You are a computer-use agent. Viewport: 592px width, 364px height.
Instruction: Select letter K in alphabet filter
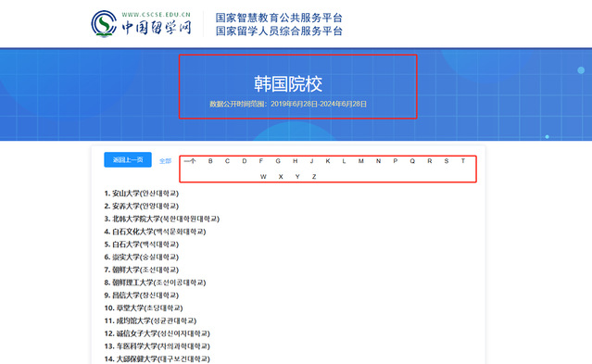click(x=328, y=161)
